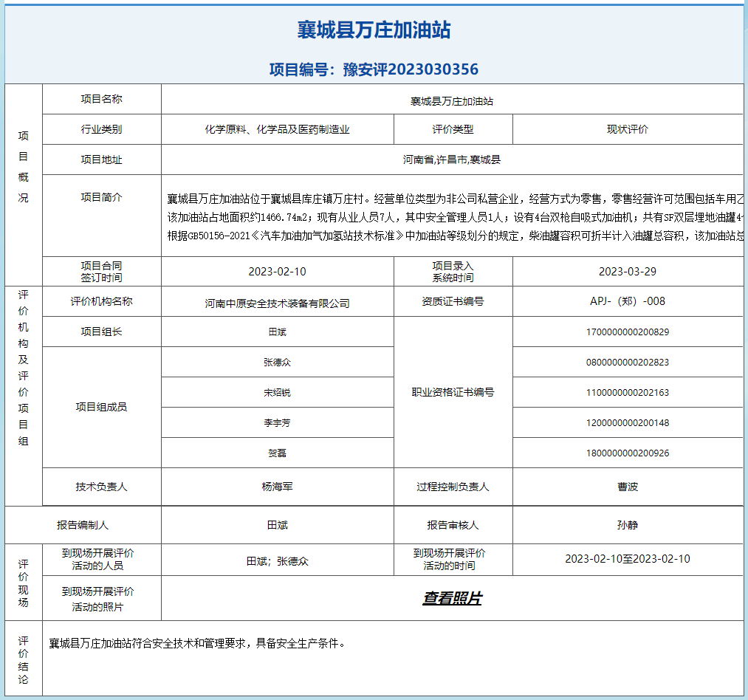This screenshot has height=700, width=748.
Task: Click the 项目简介 label
Action: 102,197
